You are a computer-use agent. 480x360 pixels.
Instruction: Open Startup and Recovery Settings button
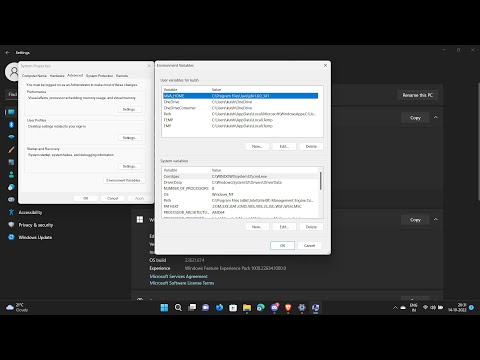[129, 166]
